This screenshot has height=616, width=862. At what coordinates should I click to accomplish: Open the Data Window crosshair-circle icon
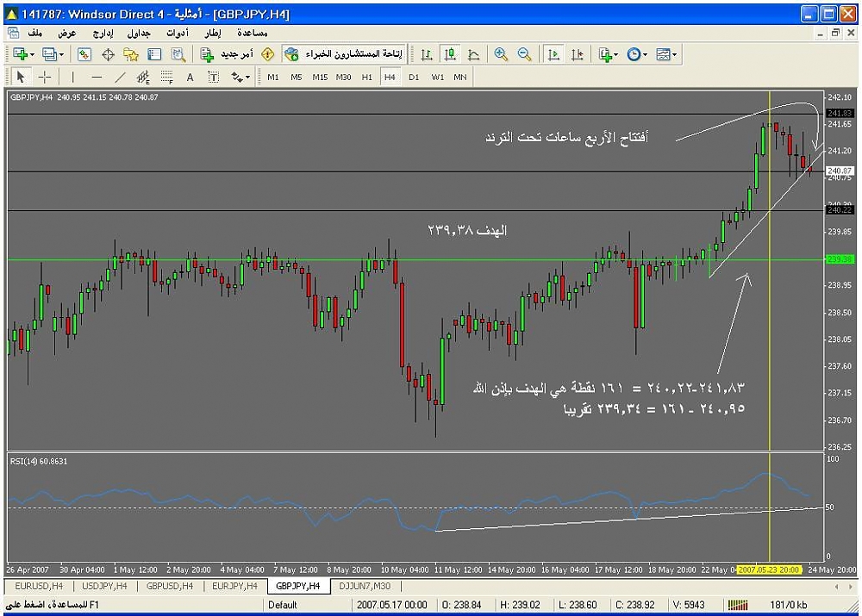109,54
